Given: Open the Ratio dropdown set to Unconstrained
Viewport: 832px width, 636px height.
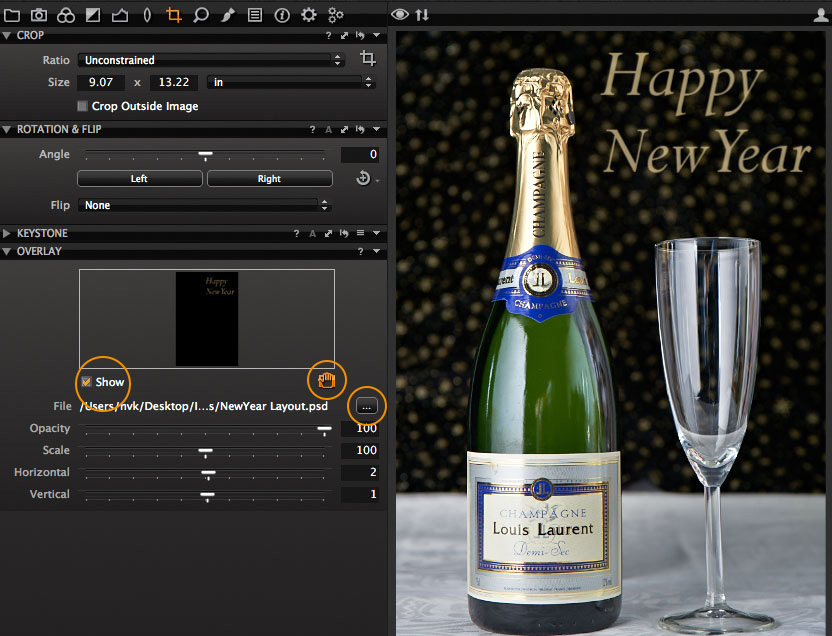Looking at the screenshot, I should tap(211, 60).
